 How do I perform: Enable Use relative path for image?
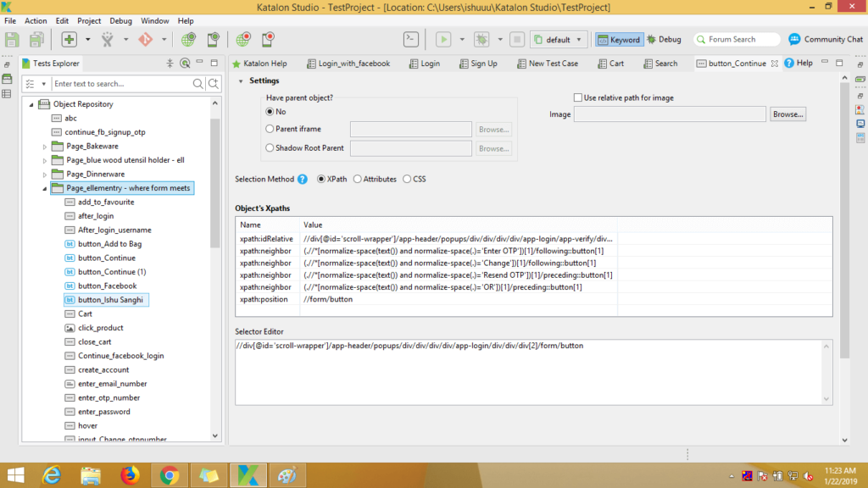point(578,98)
